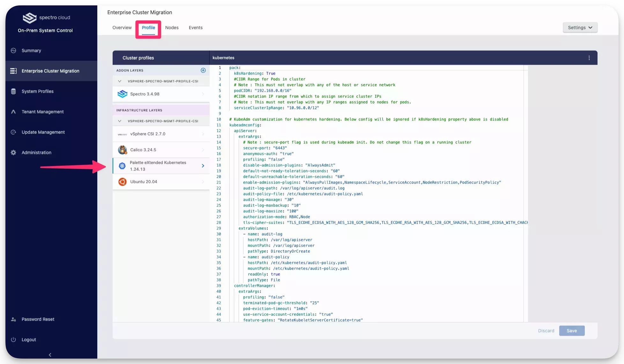Save the kubernetes configuration
Viewport: 624px width, 364px height.
pos(572,331)
